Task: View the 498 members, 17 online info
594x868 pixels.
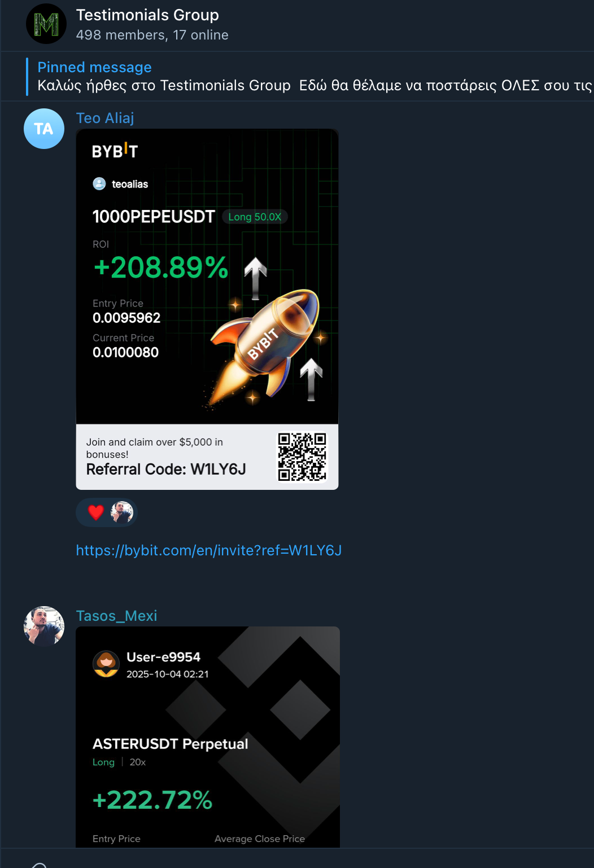Action: [x=152, y=35]
